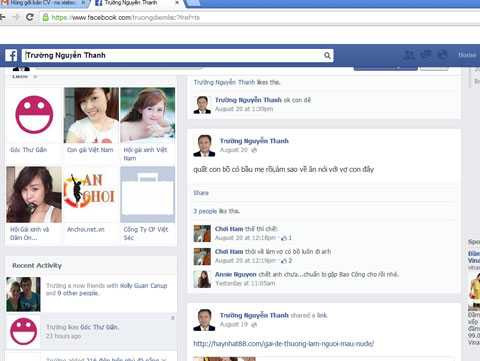Click Trương Nguyễn Thanh name on shared link post

point(254,315)
